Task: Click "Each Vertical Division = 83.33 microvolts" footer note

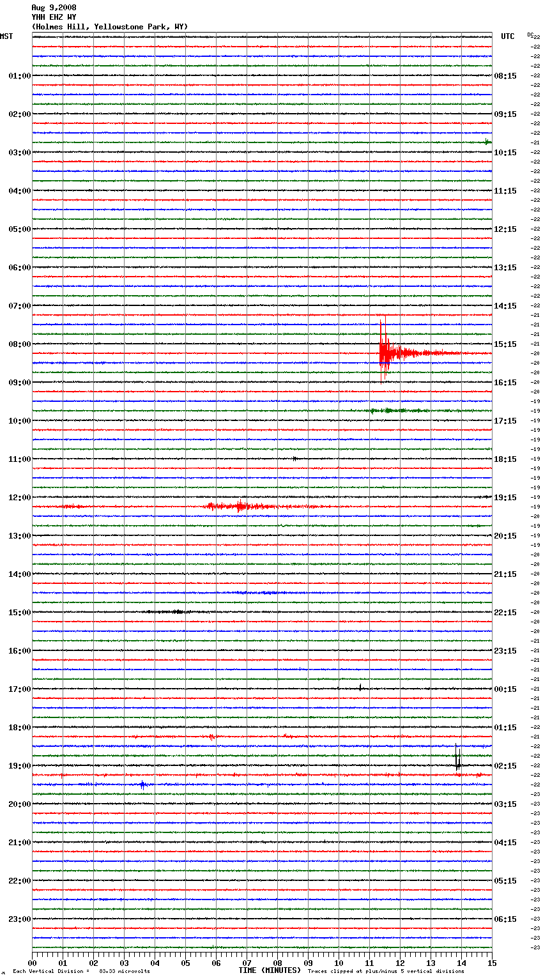Action: pos(81,972)
